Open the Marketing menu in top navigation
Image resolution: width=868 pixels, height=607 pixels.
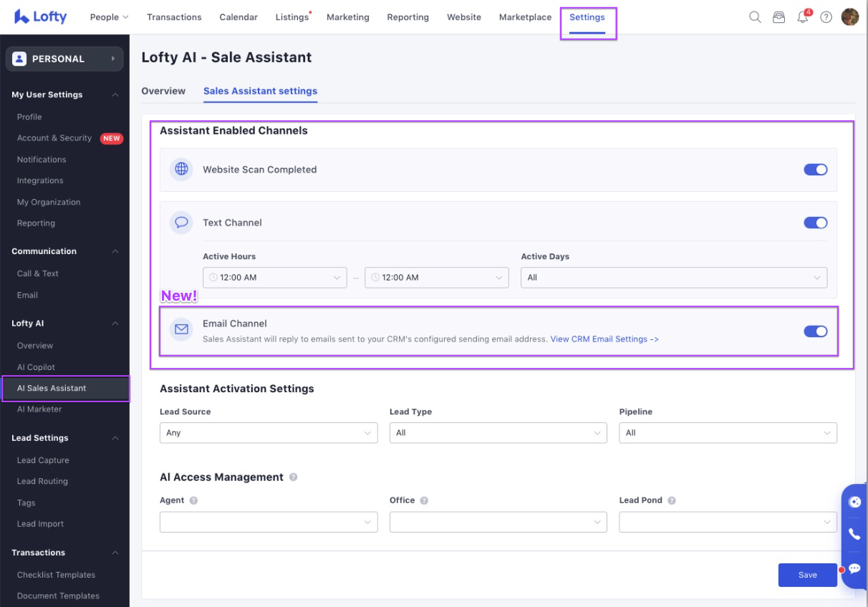348,17
